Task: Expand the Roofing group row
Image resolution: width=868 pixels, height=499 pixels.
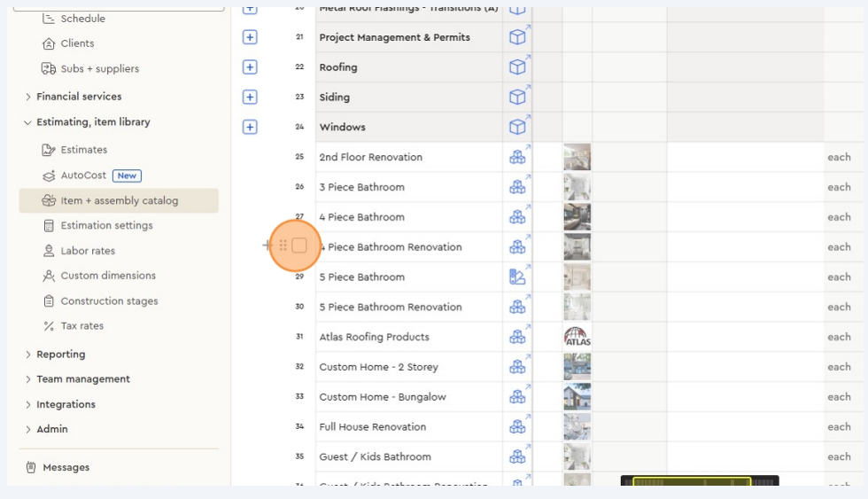Action: 250,67
